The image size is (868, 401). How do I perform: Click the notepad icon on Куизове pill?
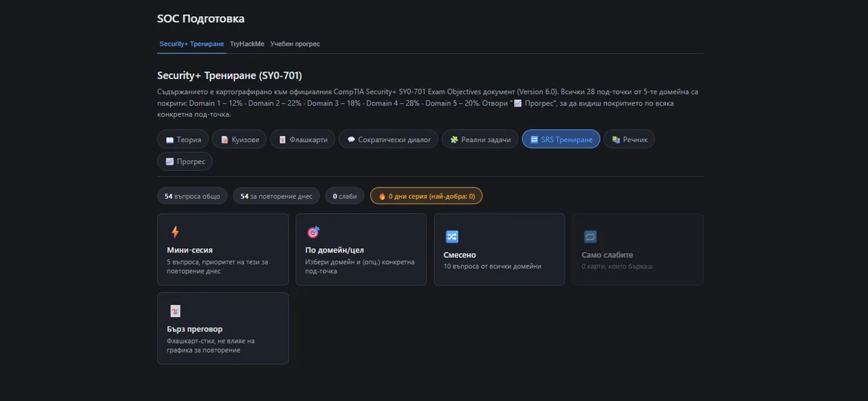click(224, 140)
